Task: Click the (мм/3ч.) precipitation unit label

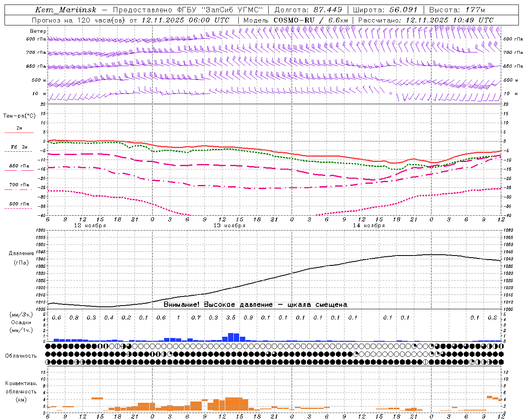Action: [21, 315]
